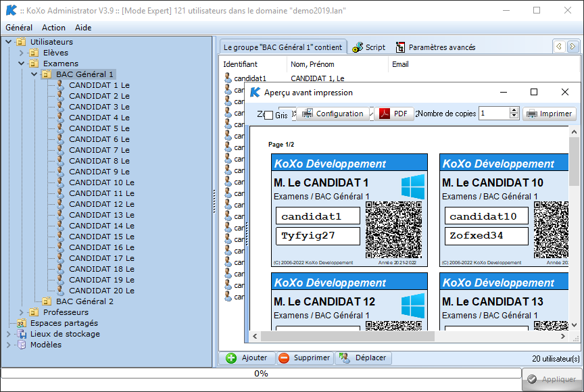Screen dimensions: 584x392
Task: Click the Professeurs folder icon
Action: (x=34, y=312)
